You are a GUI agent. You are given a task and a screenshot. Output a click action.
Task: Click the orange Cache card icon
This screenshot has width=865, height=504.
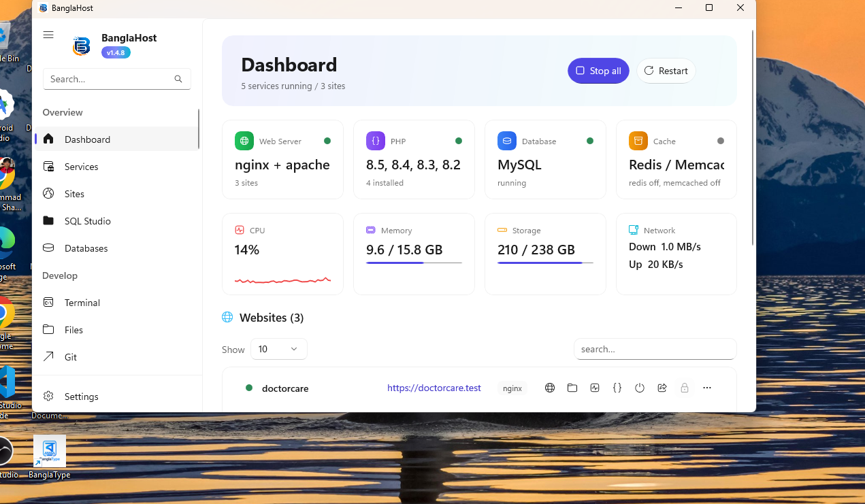click(638, 141)
